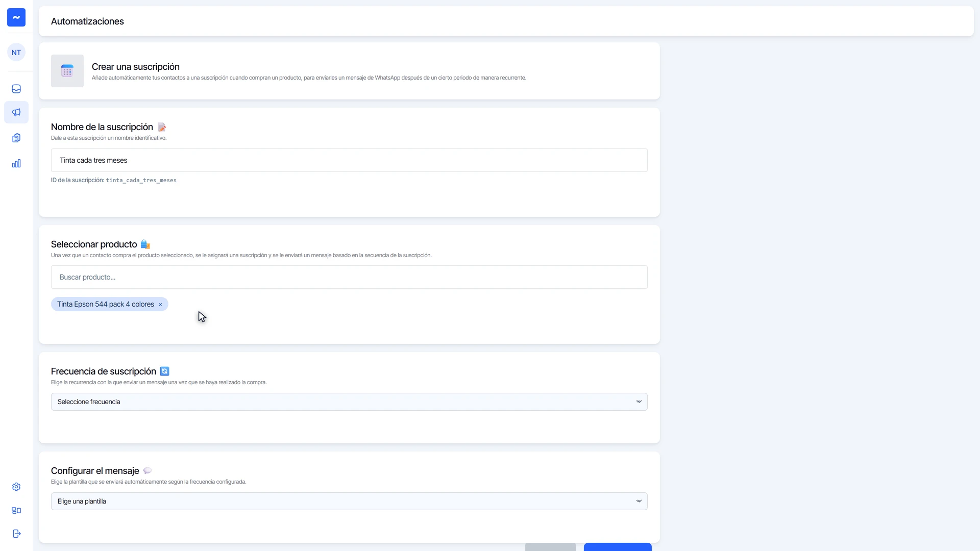980x551 pixels.
Task: Click the Crear una suscripción heading
Action: pyautogui.click(x=136, y=67)
